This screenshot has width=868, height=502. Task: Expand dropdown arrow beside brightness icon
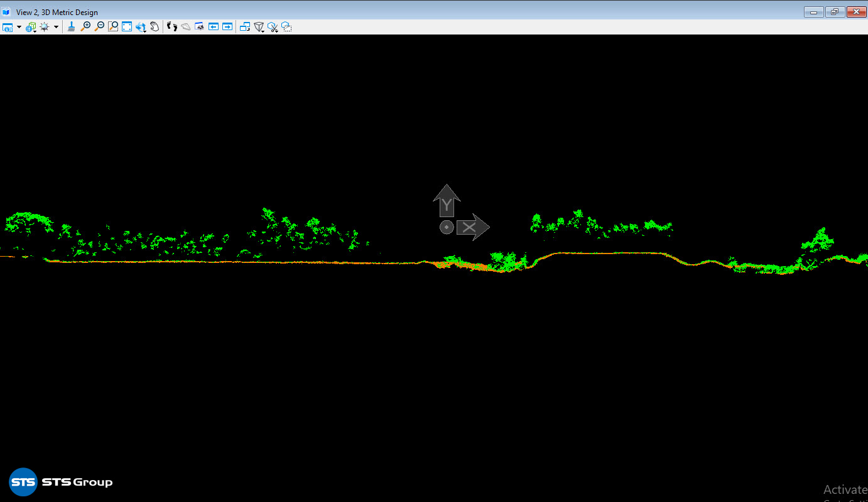click(56, 27)
